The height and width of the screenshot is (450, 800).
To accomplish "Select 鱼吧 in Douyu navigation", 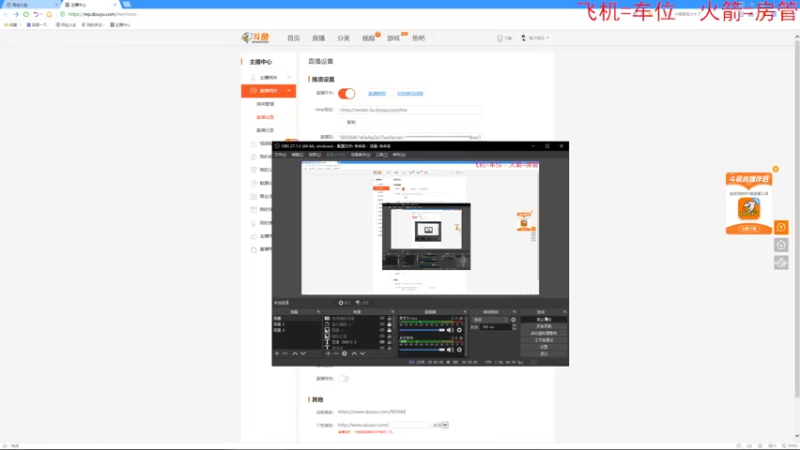I will [x=418, y=38].
